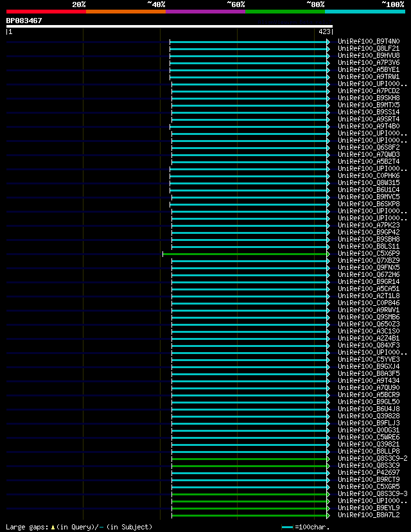Open hit UniRef100_B6U4J8
411x532 pixels.
[x=369, y=409]
